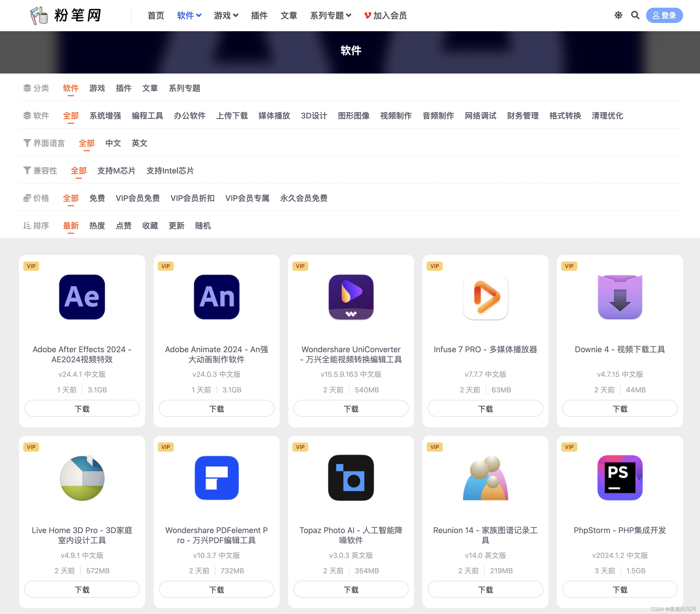Filter software by 媒体播放
Image resolution: width=700 pixels, height=614 pixels.
point(274,116)
